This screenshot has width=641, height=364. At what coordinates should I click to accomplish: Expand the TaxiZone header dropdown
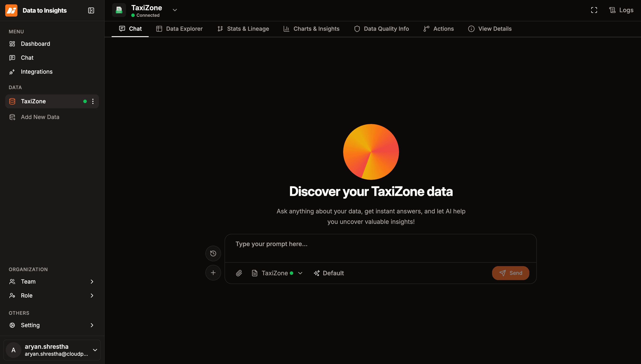(174, 10)
